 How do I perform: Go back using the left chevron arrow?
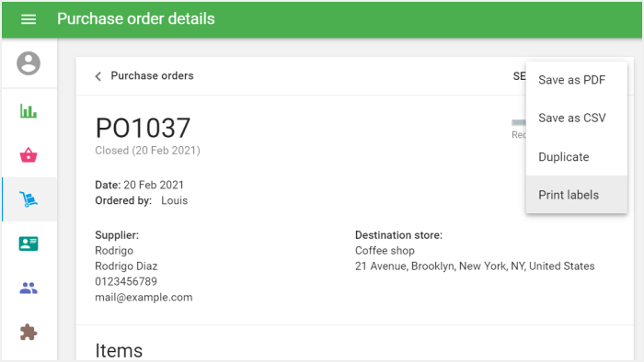pyautogui.click(x=98, y=76)
